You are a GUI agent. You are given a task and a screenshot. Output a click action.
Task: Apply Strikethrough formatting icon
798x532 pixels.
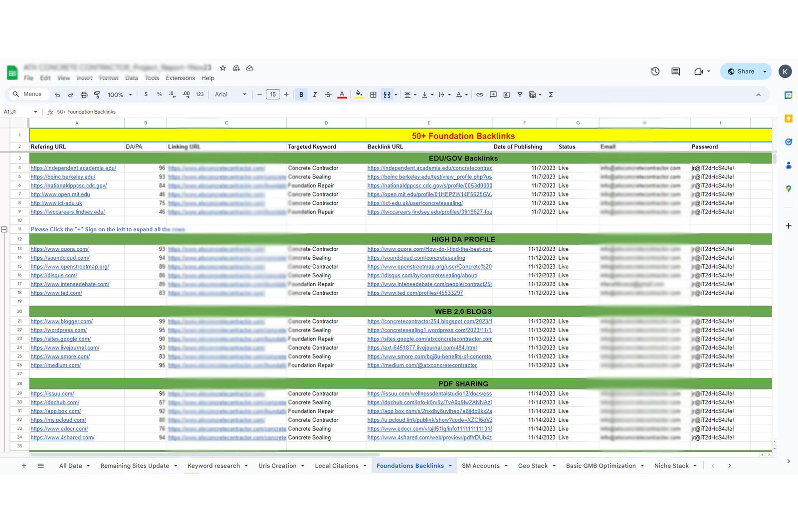click(328, 95)
